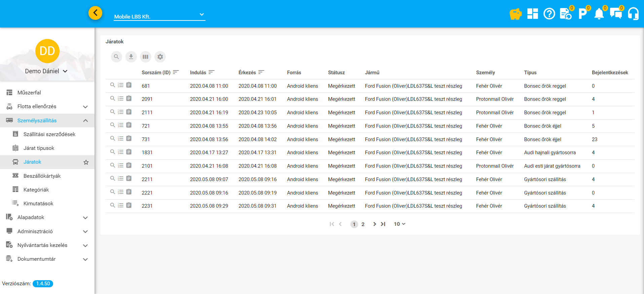The width and height of the screenshot is (644, 294).
Task: Click the download export icon
Action: pyautogui.click(x=131, y=57)
